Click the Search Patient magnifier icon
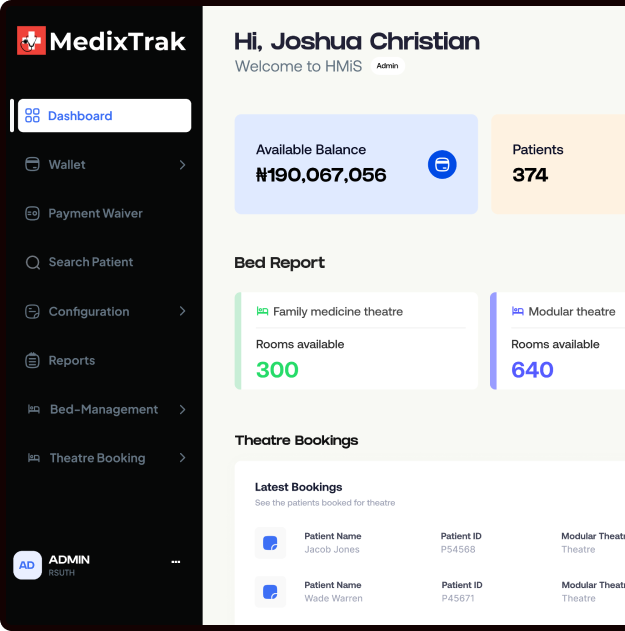The width and height of the screenshot is (625, 631). coord(32,262)
